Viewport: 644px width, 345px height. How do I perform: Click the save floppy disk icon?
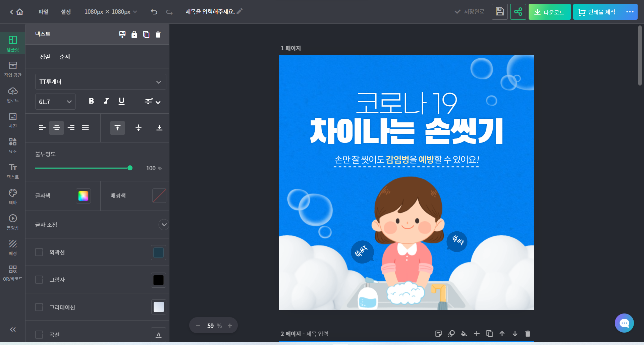coord(500,12)
